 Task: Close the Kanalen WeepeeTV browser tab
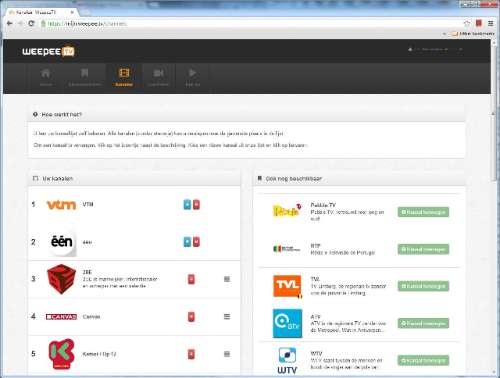point(72,12)
